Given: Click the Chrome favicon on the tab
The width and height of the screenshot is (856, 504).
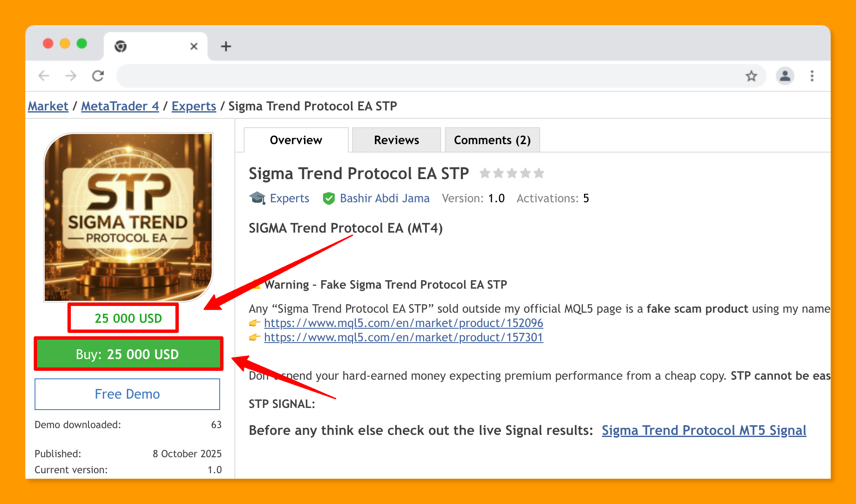Looking at the screenshot, I should pyautogui.click(x=121, y=46).
